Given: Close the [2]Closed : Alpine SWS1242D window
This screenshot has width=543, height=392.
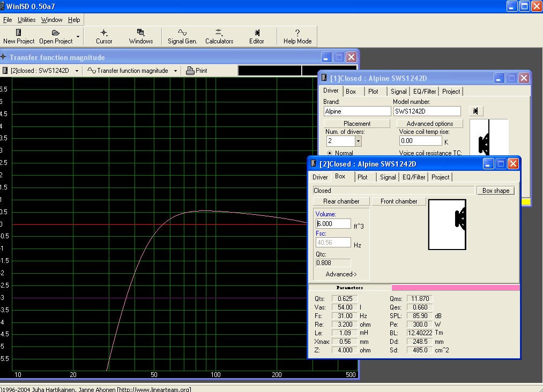Looking at the screenshot, I should click(513, 164).
